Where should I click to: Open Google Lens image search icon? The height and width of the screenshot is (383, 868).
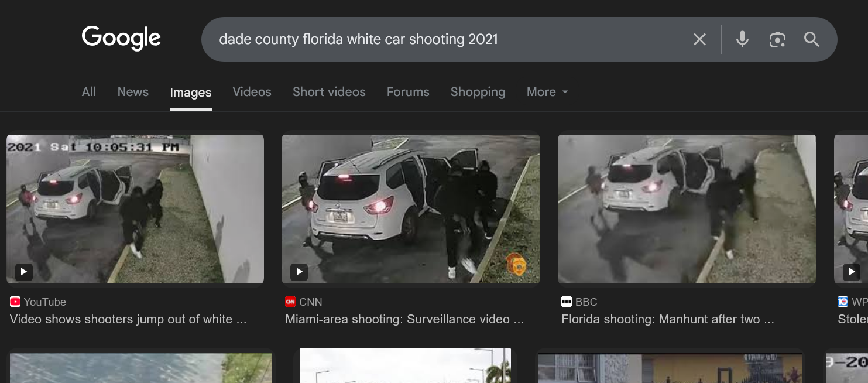pyautogui.click(x=777, y=39)
